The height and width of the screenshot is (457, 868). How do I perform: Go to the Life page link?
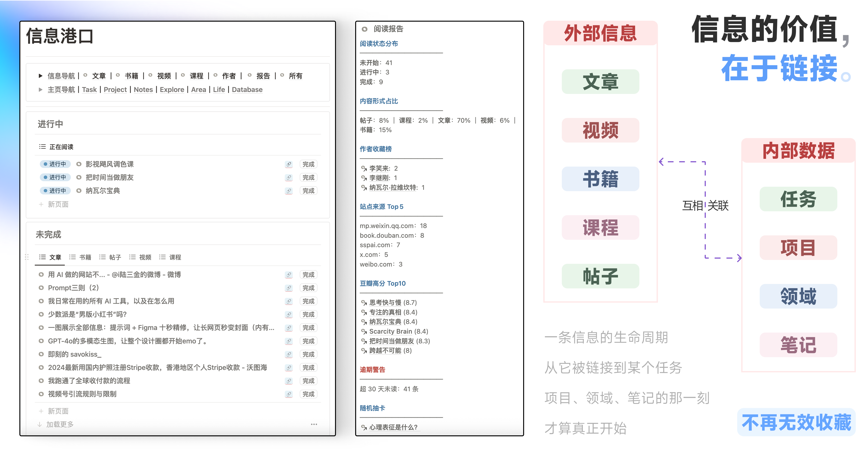(x=219, y=90)
